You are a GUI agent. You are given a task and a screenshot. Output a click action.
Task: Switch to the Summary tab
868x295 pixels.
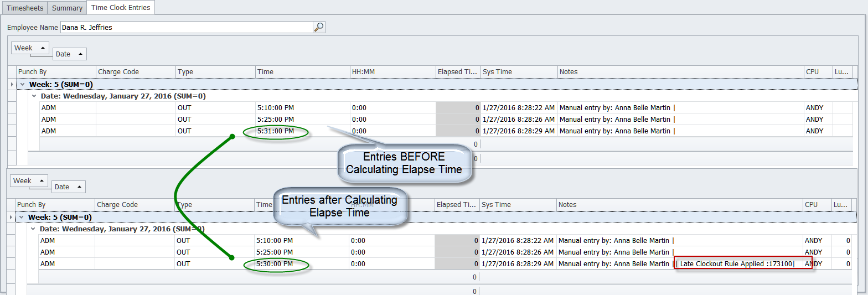[67, 8]
